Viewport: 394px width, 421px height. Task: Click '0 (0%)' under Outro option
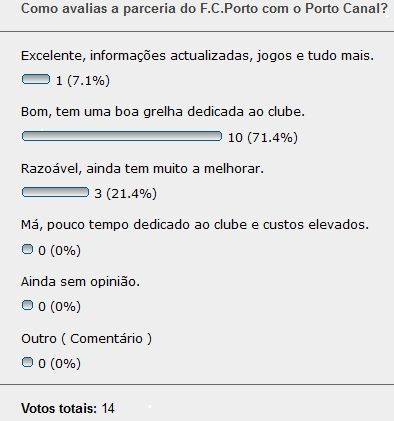pos(59,363)
